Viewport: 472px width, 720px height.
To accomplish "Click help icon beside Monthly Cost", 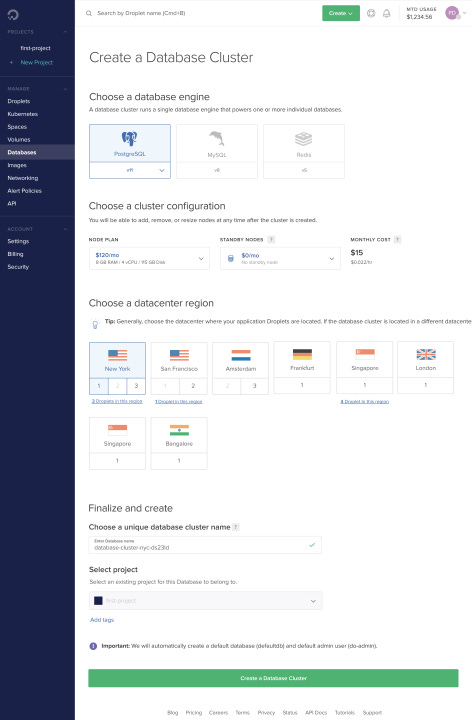I will coord(398,239).
